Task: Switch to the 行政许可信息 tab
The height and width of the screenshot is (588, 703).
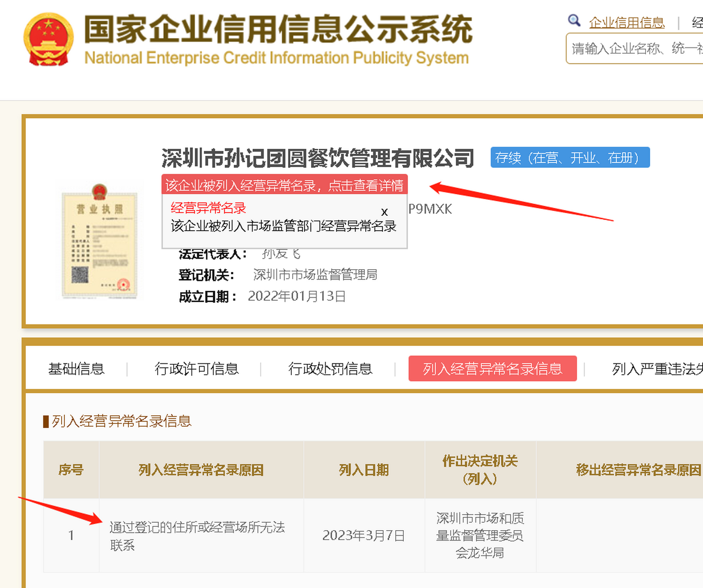Action: click(x=197, y=368)
